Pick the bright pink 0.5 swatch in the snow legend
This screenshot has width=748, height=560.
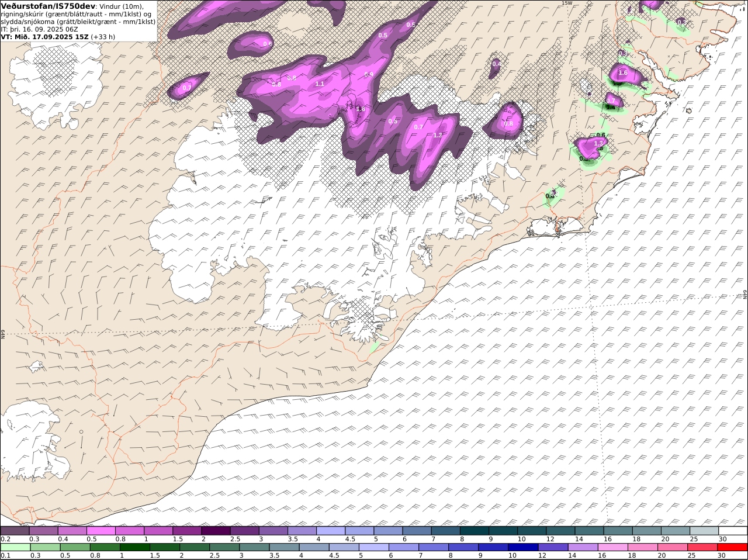[101, 531]
